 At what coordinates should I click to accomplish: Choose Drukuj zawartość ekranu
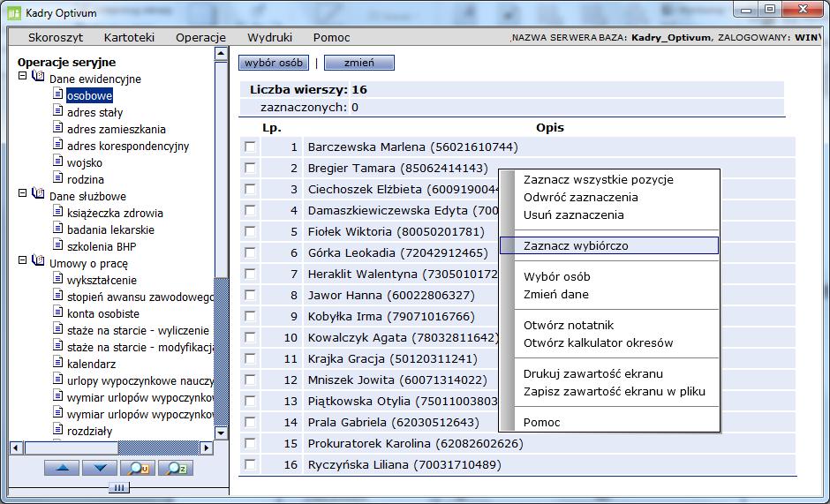[592, 373]
